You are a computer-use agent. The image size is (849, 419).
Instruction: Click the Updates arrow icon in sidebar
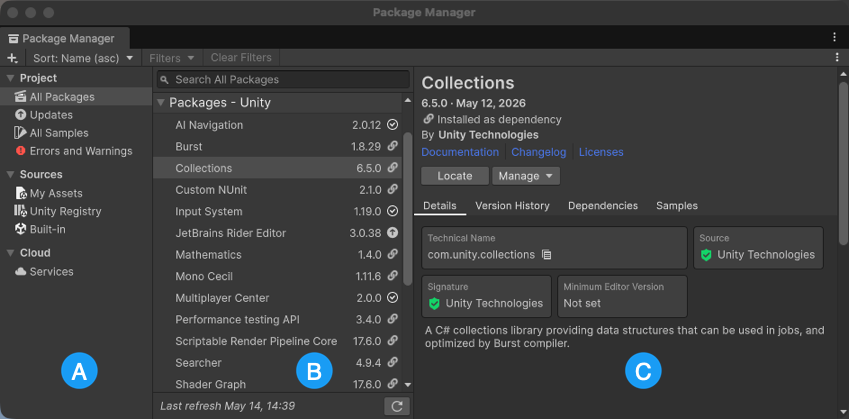click(x=21, y=115)
